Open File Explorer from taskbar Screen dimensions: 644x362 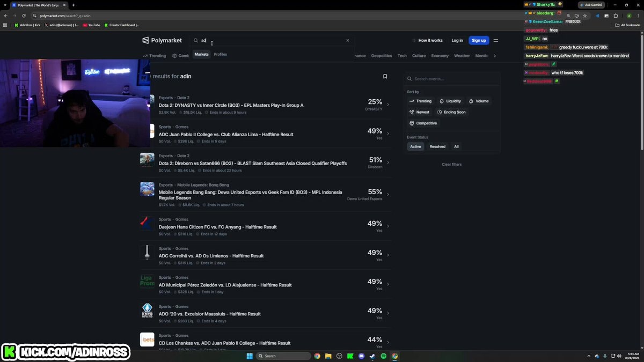pos(328,356)
